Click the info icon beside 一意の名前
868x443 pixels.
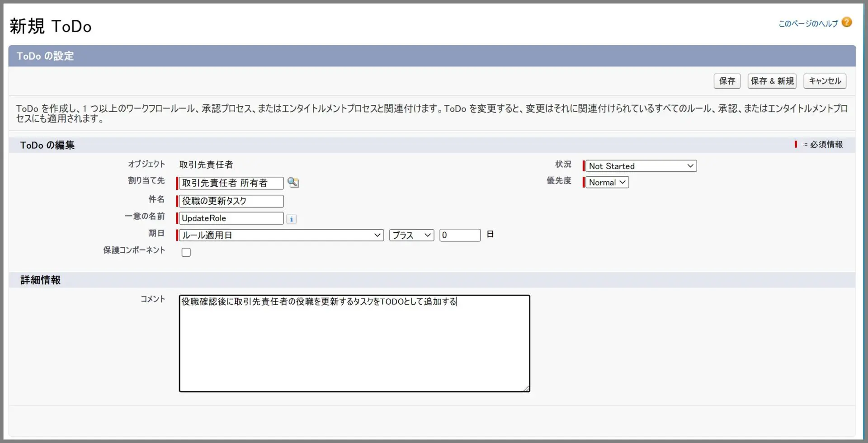292,219
